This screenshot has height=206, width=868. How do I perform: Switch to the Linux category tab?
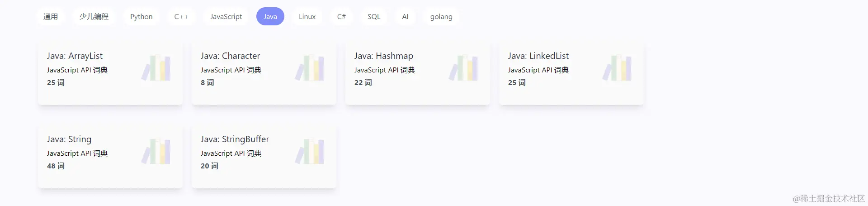coord(307,17)
